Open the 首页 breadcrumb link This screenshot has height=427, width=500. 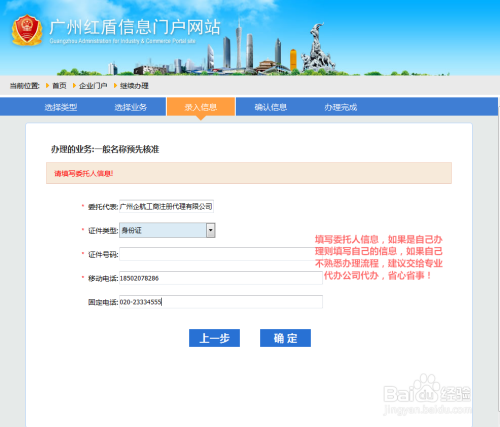point(59,86)
